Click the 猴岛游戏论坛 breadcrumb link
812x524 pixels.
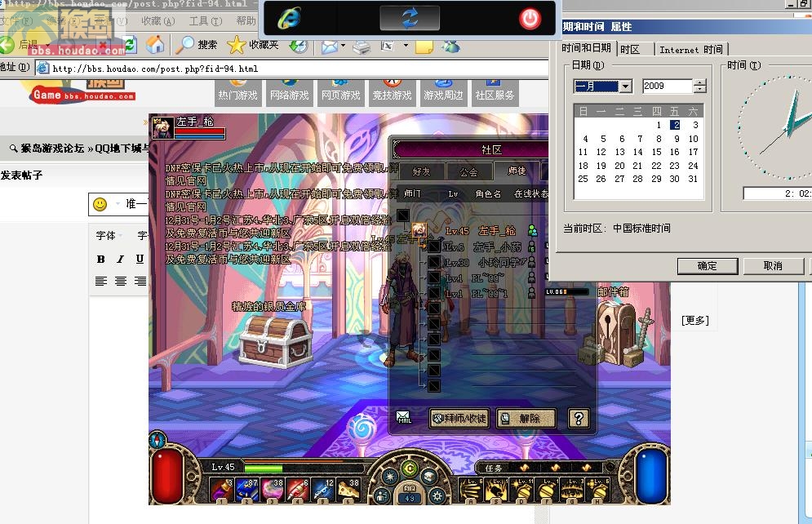pyautogui.click(x=52, y=149)
